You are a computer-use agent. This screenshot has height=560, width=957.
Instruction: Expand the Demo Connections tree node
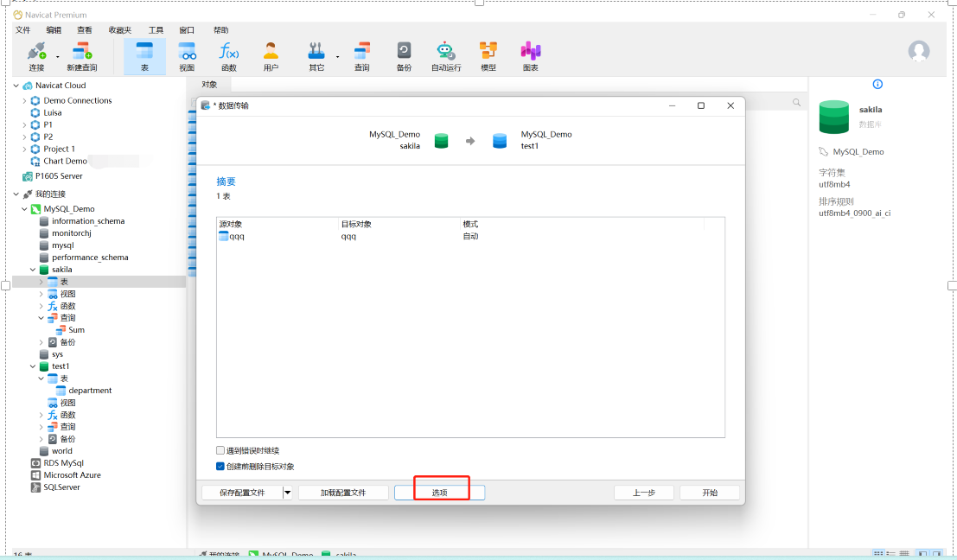click(x=25, y=101)
